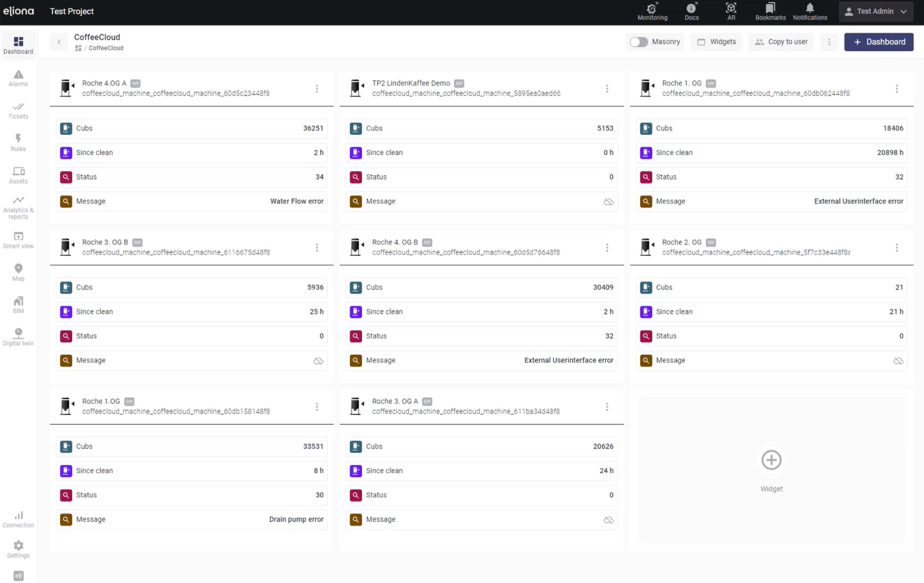The image size is (924, 583).
Task: Click the back arrow beside CoffeeCloud title
Action: [x=59, y=42]
